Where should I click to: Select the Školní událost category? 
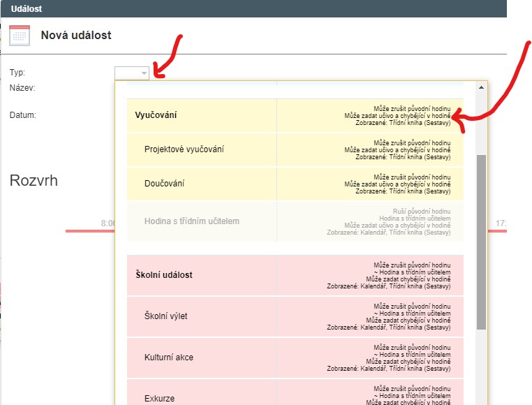click(163, 275)
